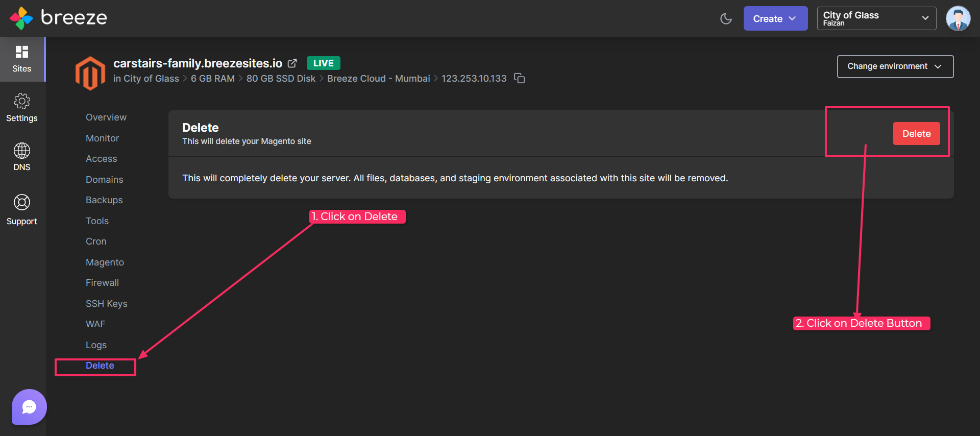Click the Breeze logo
Screen dimensions: 980x436
coord(58,18)
